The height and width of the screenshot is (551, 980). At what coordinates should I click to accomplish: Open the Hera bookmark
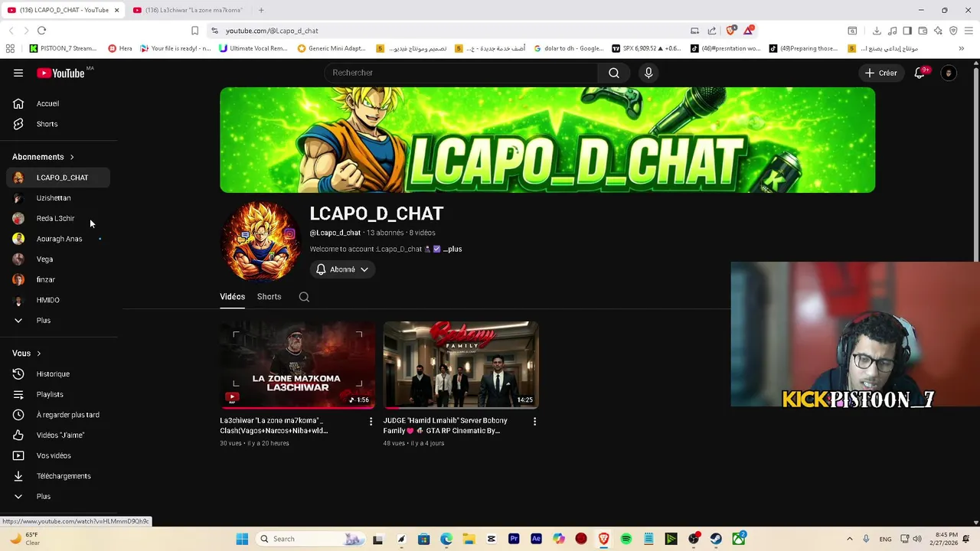tap(120, 48)
